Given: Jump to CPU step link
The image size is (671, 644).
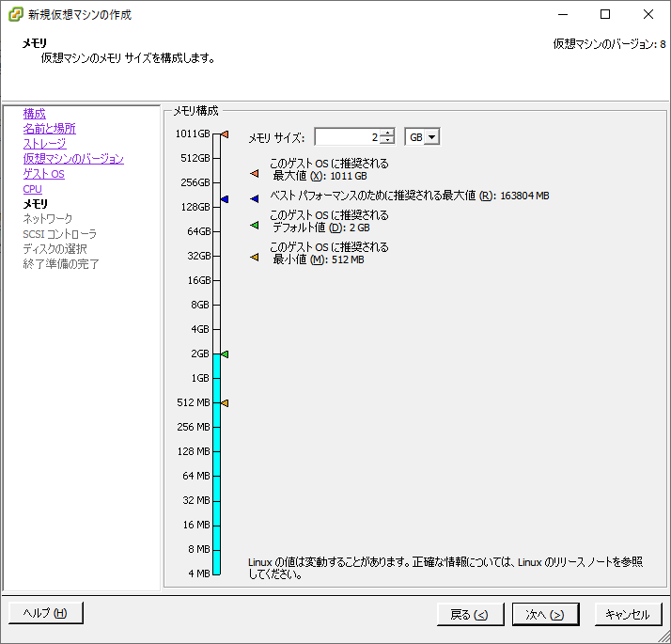Looking at the screenshot, I should pos(33,189).
